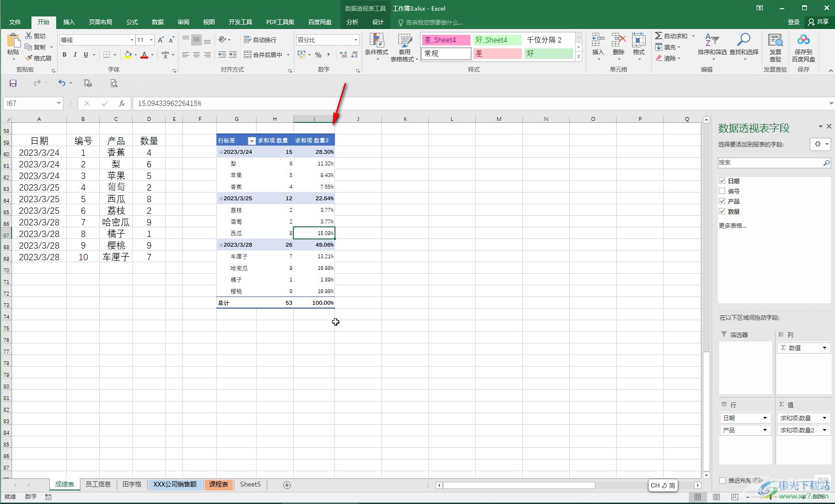Click the 自动求和 AutoSum button

tap(671, 36)
